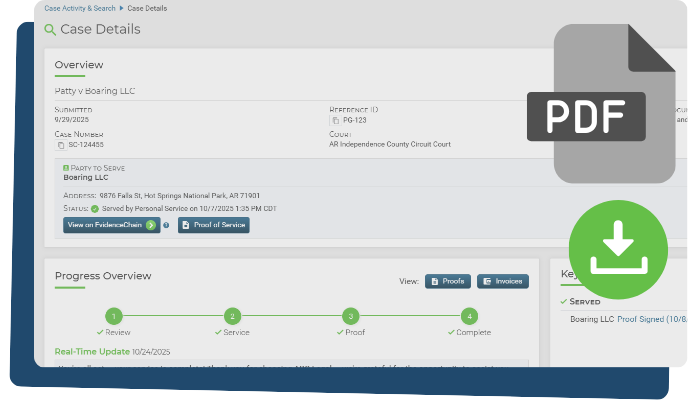Click the submitted date 9/29/2025
The image size is (700, 400).
click(x=71, y=120)
